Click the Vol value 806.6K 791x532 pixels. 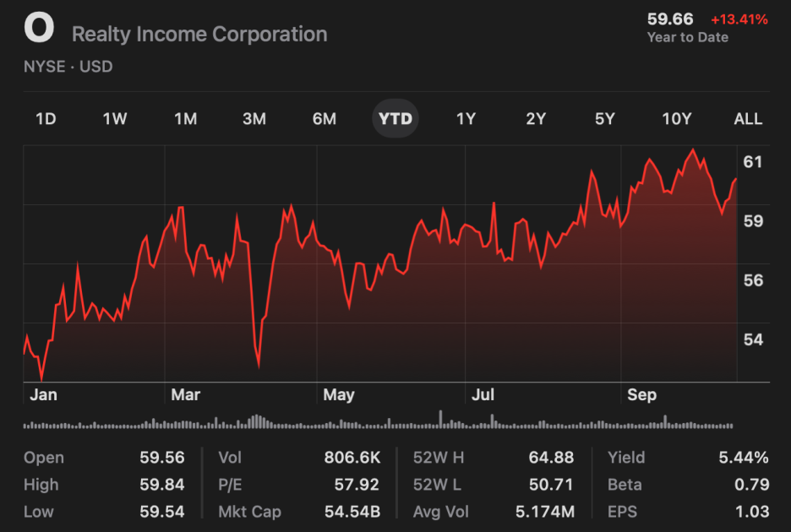(x=352, y=458)
